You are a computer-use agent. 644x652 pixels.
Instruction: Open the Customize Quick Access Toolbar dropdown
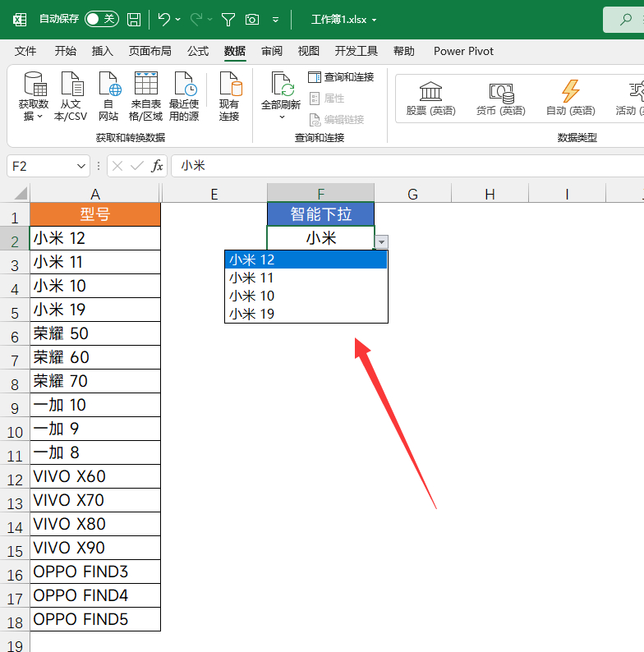[x=275, y=20]
